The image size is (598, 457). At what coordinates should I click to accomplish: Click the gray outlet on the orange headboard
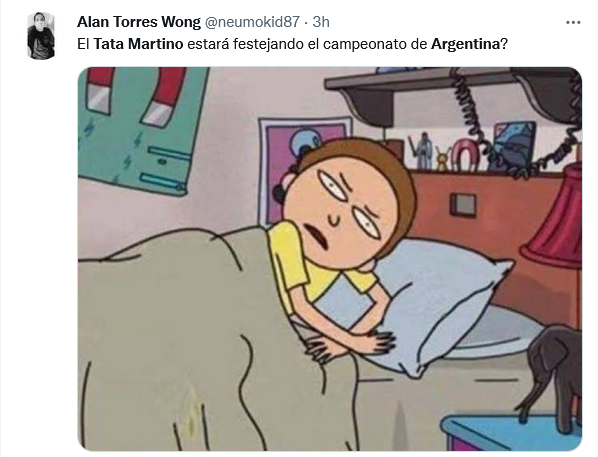tap(463, 205)
